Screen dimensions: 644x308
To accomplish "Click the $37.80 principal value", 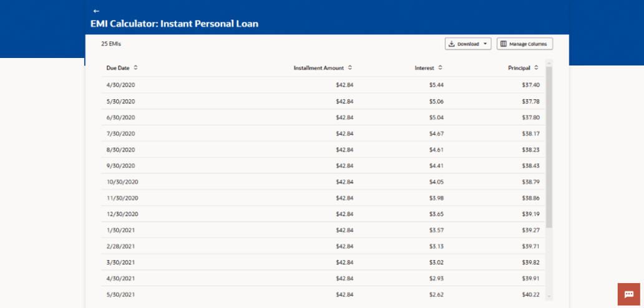I will 531,117.
